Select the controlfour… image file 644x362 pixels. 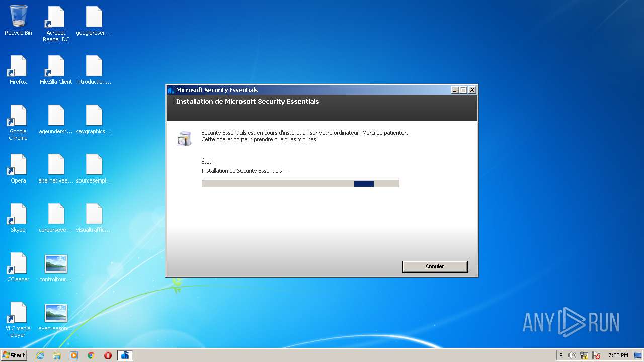[x=56, y=267]
